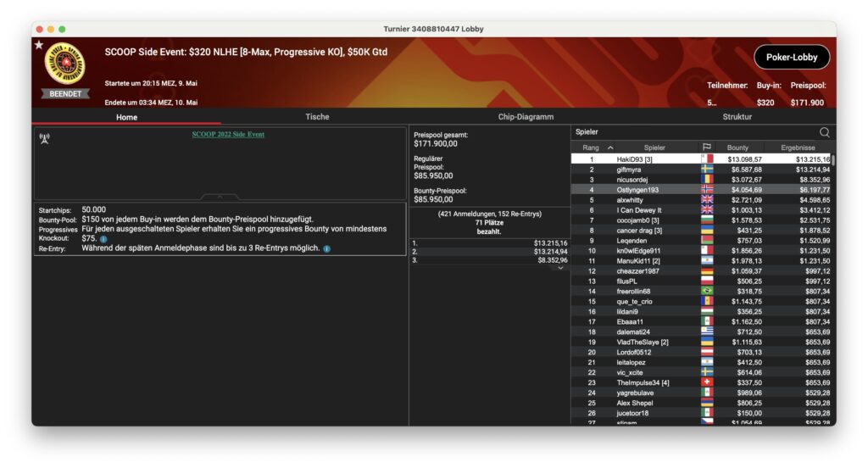Click the SCOOP tournament logo badge
The image size is (868, 468).
(x=64, y=64)
